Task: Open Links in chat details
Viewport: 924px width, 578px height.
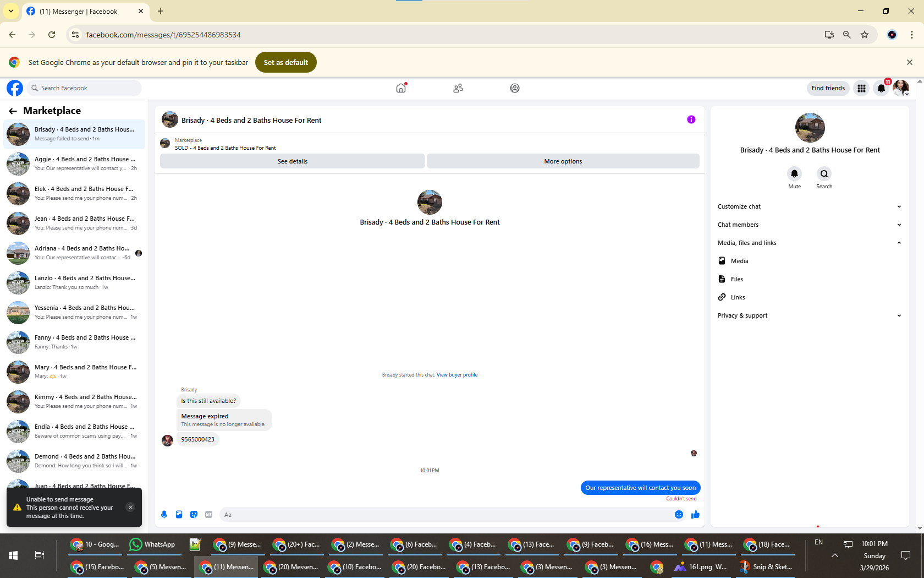Action: 810,297
